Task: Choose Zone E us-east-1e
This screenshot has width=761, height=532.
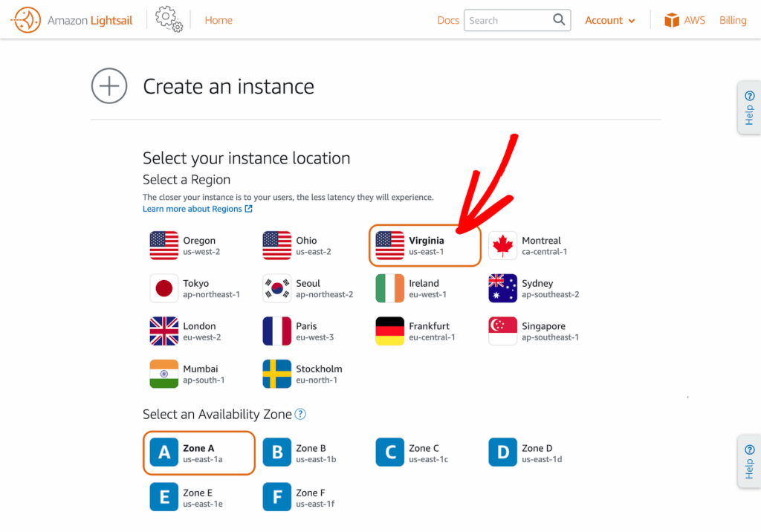Action: point(187,497)
